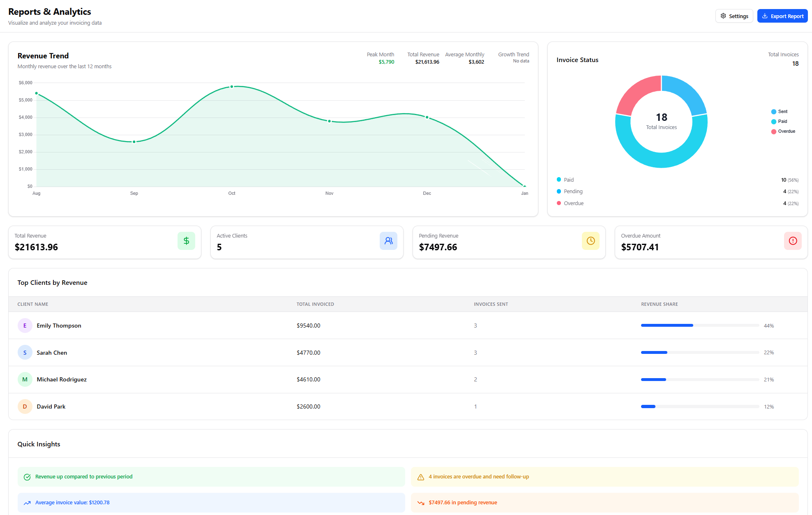Click the alert icon on Overdue Amount card

point(793,241)
